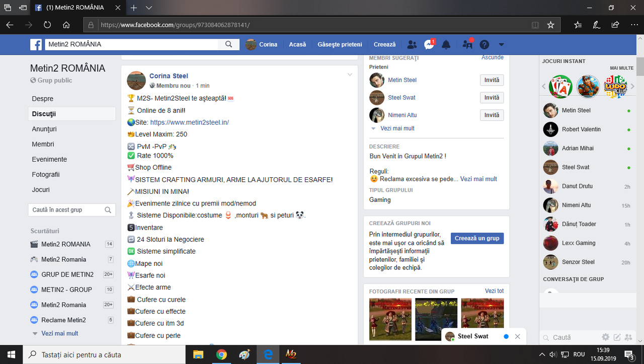Screen dimensions: 644x364
Task: Open chat settings gear icon
Action: pos(606,337)
